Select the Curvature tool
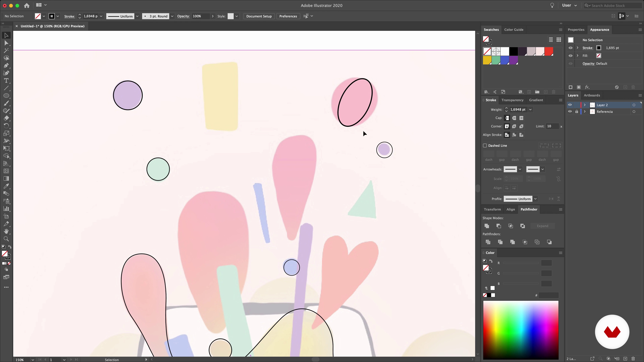Viewport: 644px width, 362px height. (6, 73)
